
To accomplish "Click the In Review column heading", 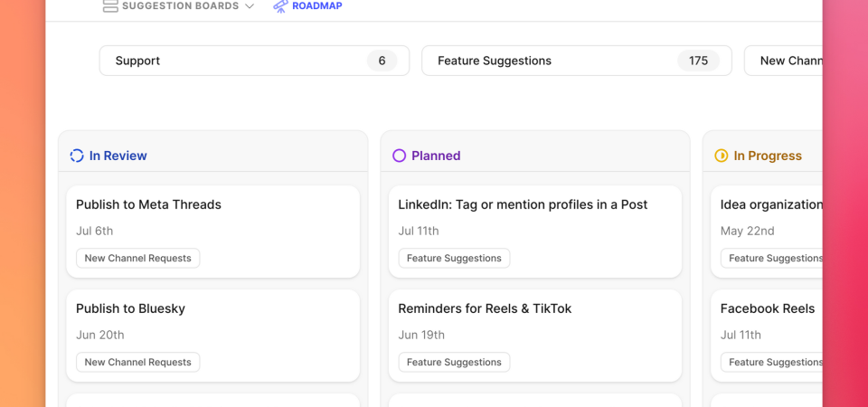I will coord(118,156).
